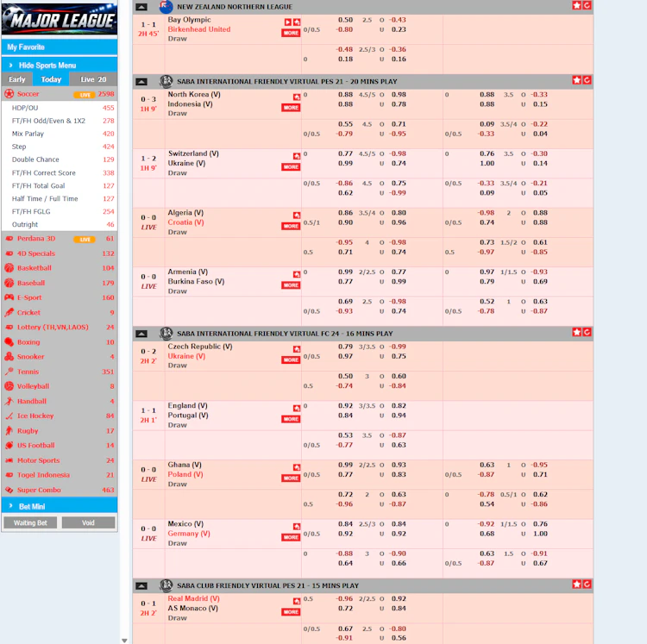Collapse the Hide Sports Menu header
The image size is (647, 644).
pos(60,66)
